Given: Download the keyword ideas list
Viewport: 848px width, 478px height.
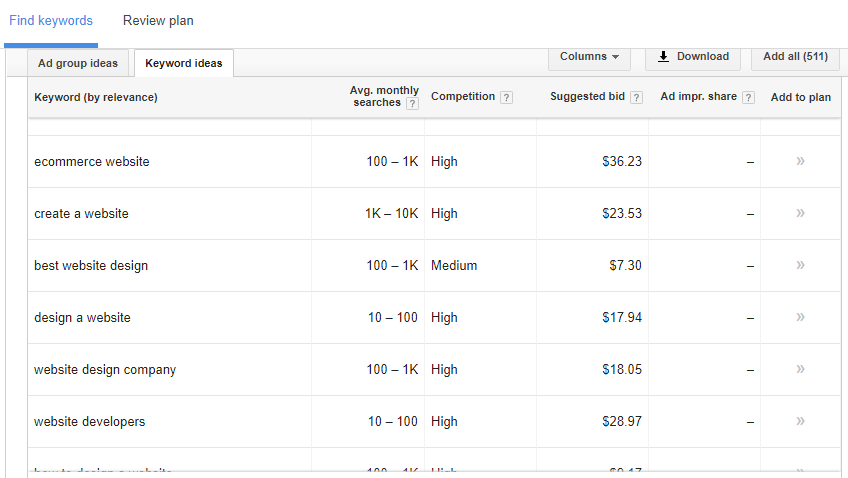Looking at the screenshot, I should pyautogui.click(x=692, y=57).
